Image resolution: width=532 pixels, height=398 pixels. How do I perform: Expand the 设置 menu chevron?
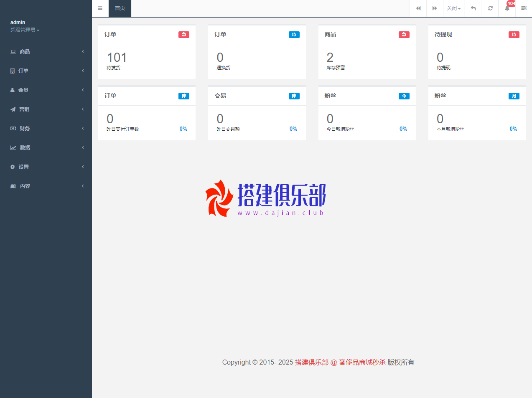pos(83,167)
